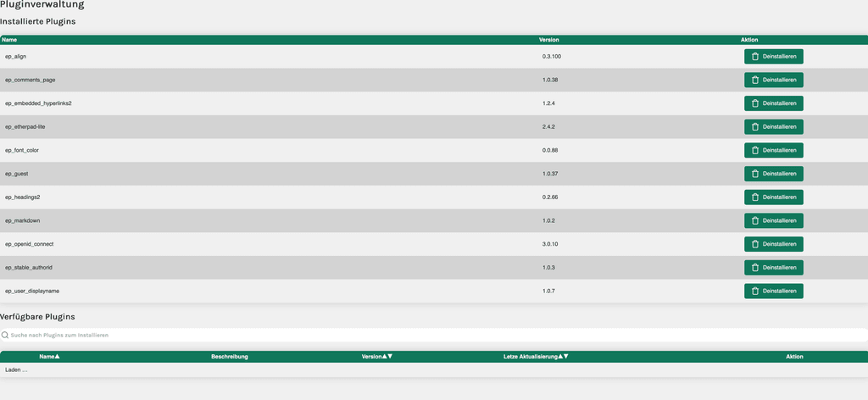This screenshot has width=868, height=400.
Task: Click trash icon for ep_embedded_hyperlinks2
Action: [755, 103]
